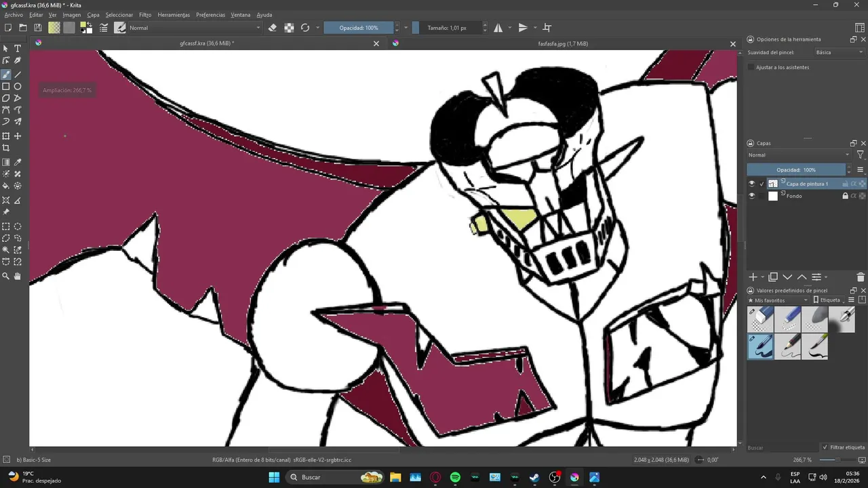Move the layer down with the arrow
Viewport: 868px width, 488px height.
click(x=787, y=277)
